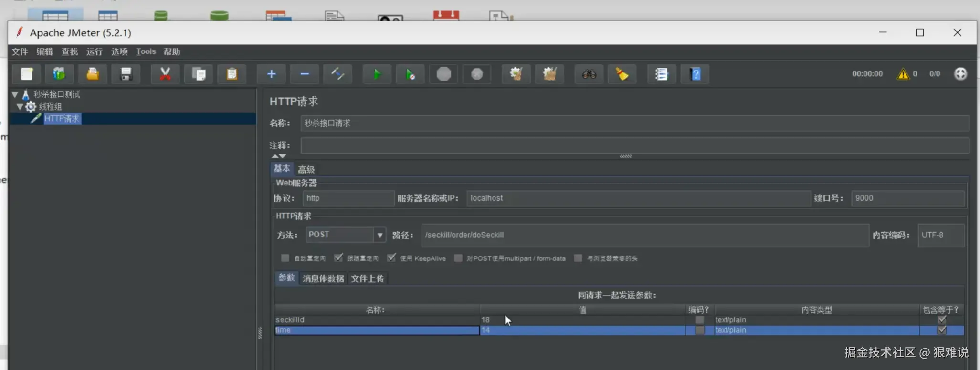Open the 运行 menu
This screenshot has width=980, height=370.
(95, 51)
